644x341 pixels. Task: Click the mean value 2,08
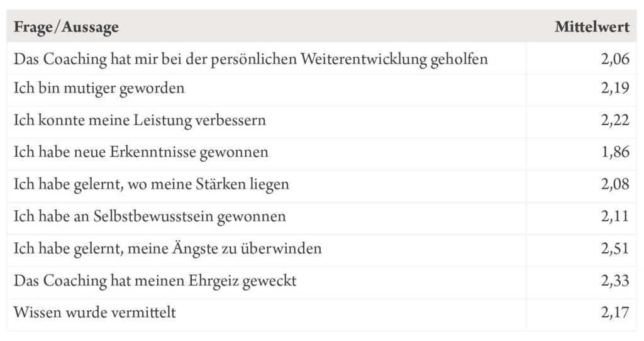click(x=615, y=184)
